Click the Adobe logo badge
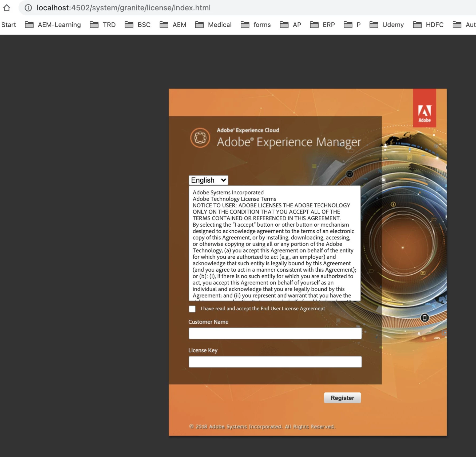 pos(424,108)
